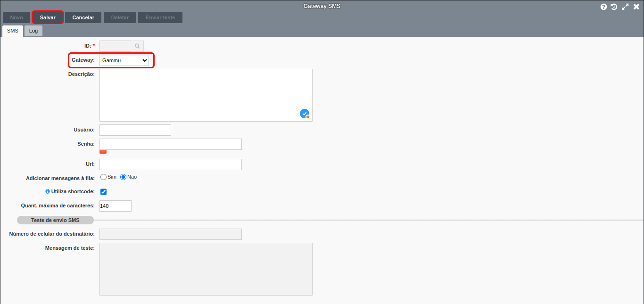Focus the Url text field
The height and width of the screenshot is (304, 644).
click(171, 164)
